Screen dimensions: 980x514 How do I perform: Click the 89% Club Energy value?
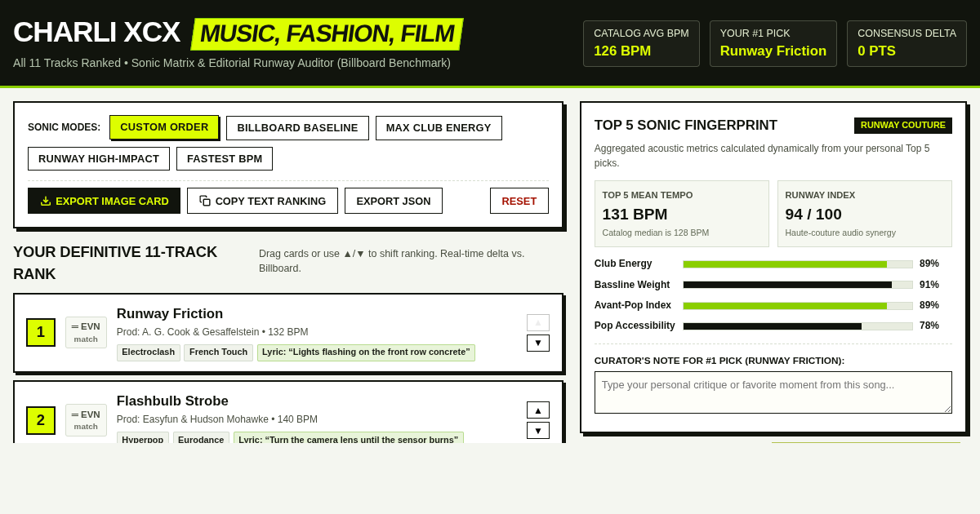(x=929, y=264)
